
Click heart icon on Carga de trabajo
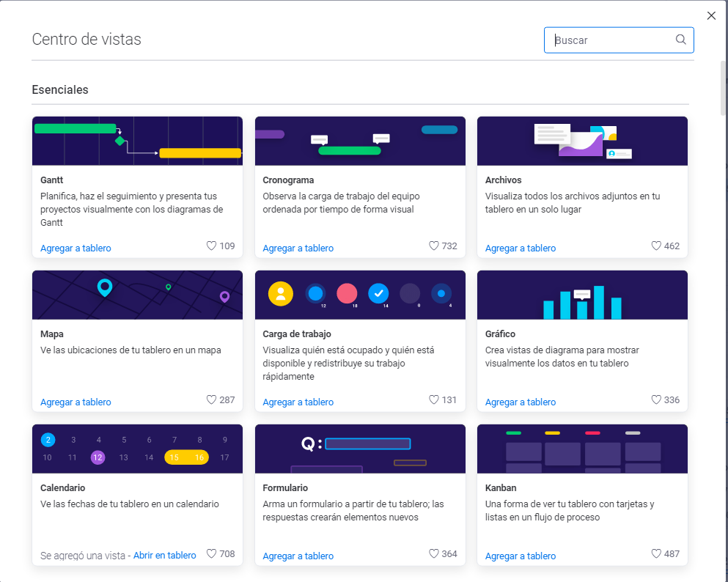coord(434,400)
